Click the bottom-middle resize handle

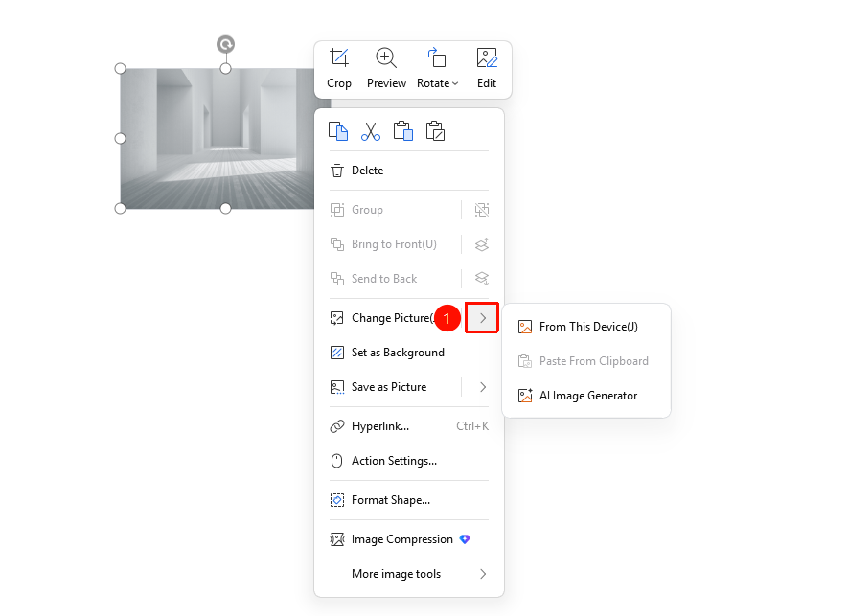point(225,208)
